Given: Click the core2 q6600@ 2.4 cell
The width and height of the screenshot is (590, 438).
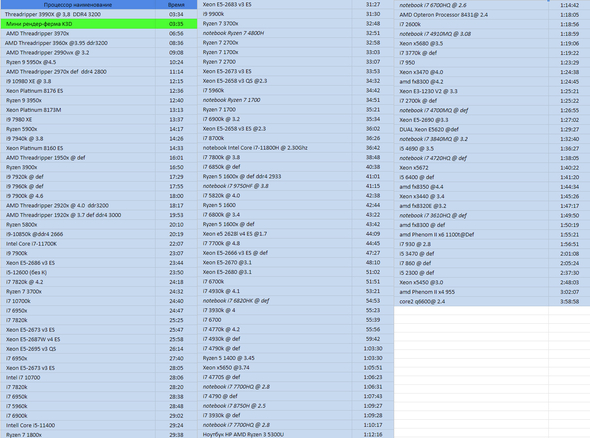Looking at the screenshot, I should (x=471, y=301).
